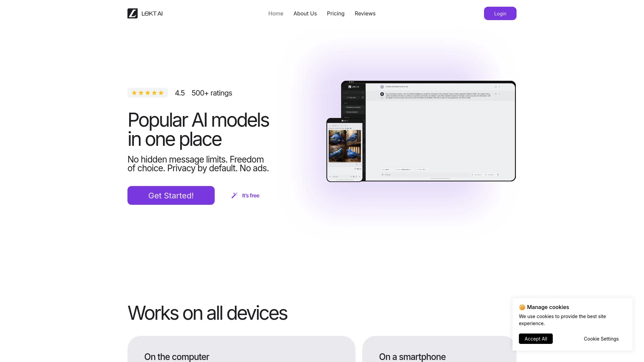Click the cookie emoji icon in banner

[522, 307]
